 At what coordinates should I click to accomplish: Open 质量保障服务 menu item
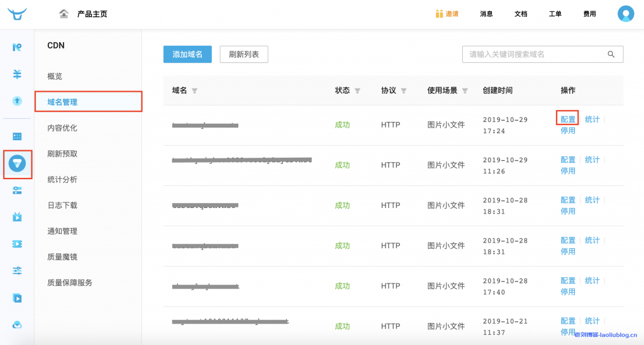click(x=70, y=283)
